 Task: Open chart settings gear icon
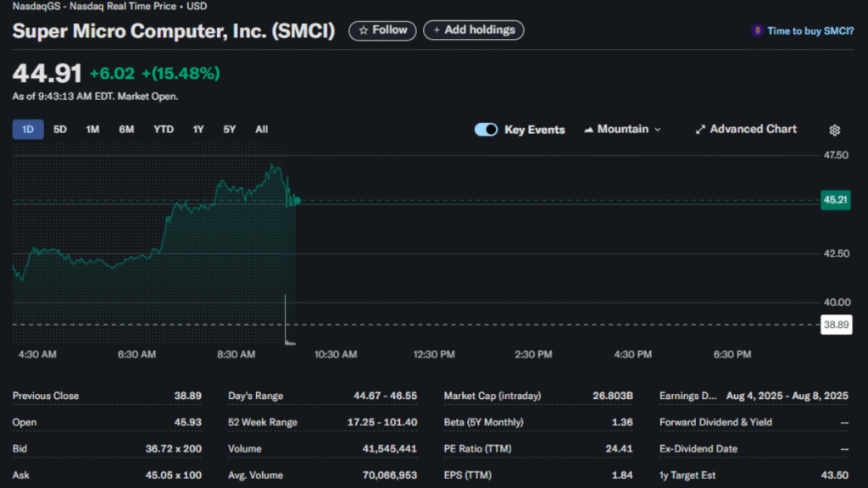tap(834, 130)
